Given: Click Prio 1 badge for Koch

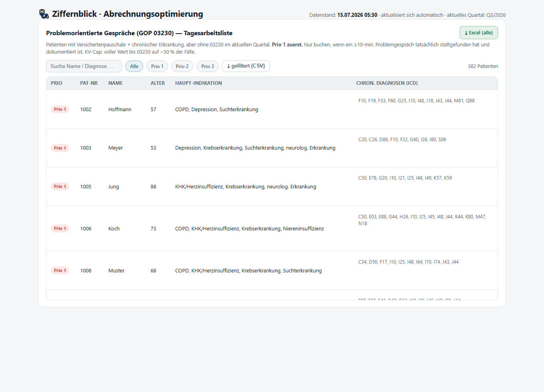Looking at the screenshot, I should (x=60, y=228).
